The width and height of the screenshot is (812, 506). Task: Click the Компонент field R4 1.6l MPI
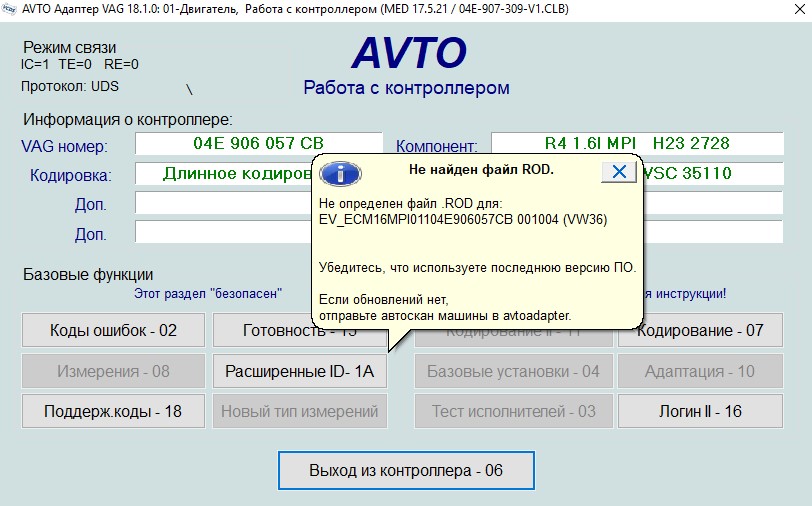click(637, 143)
